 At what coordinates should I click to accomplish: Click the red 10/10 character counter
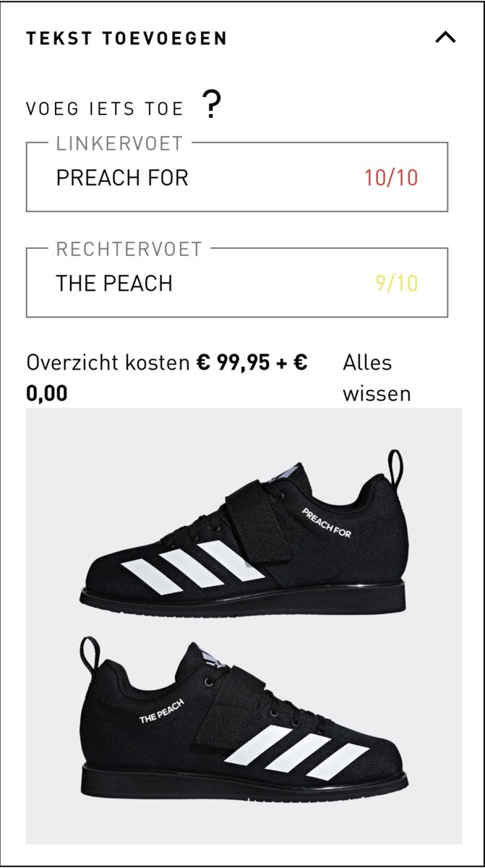(391, 178)
